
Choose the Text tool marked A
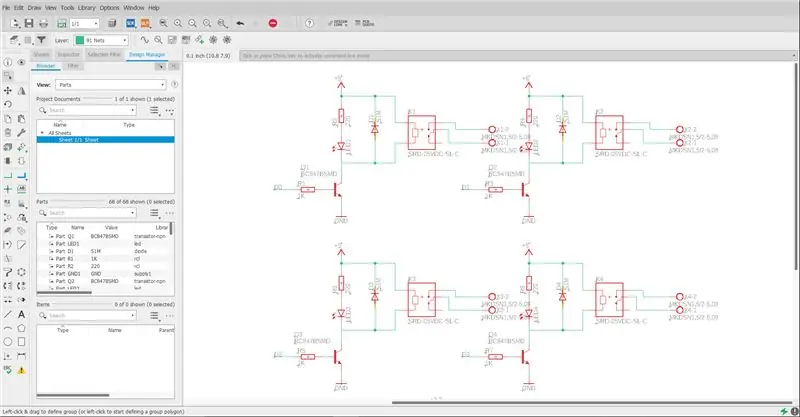[21, 314]
